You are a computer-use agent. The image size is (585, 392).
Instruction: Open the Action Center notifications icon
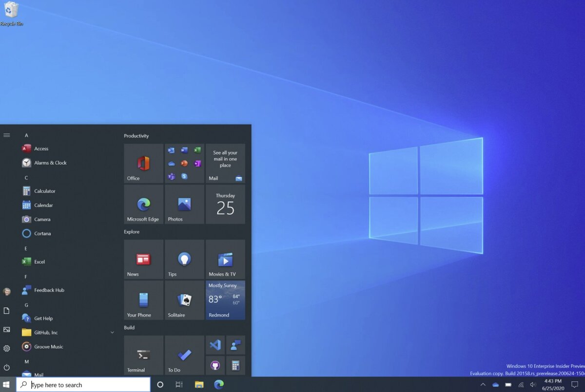[x=574, y=385]
